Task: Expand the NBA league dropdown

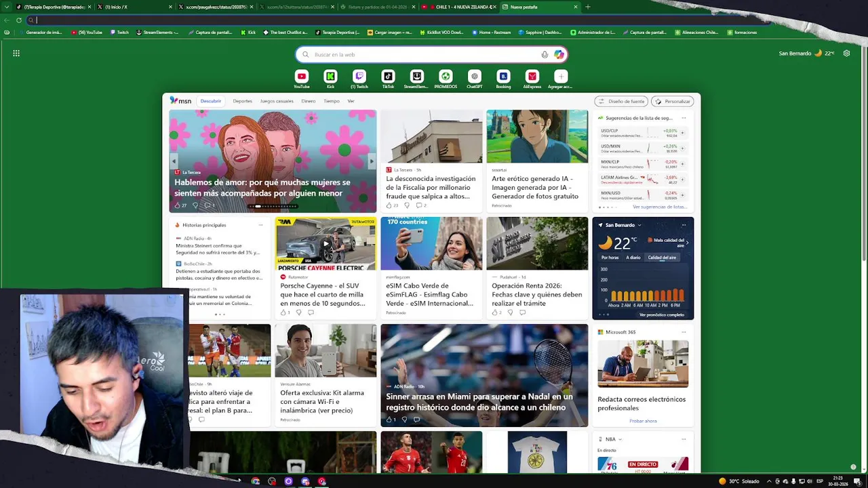Action: pyautogui.click(x=620, y=439)
